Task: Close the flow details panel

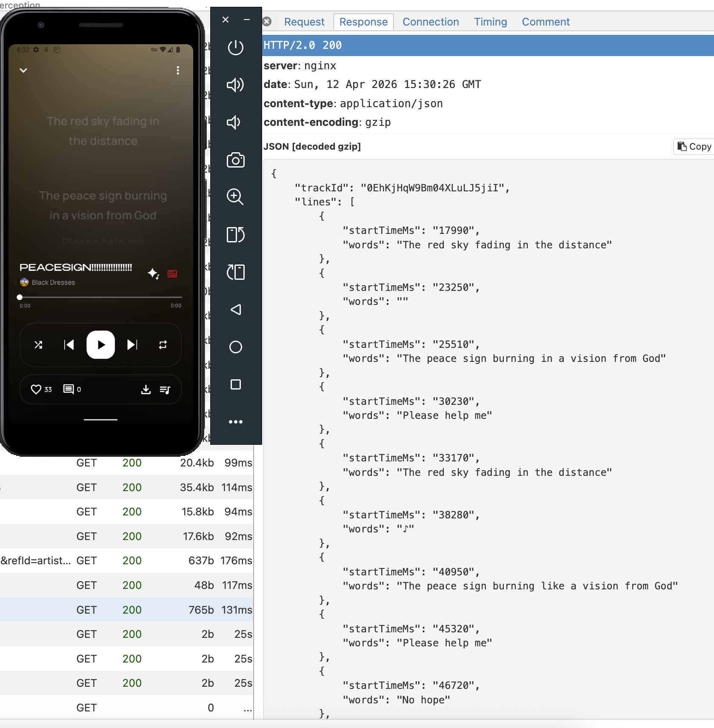Action: click(x=267, y=21)
